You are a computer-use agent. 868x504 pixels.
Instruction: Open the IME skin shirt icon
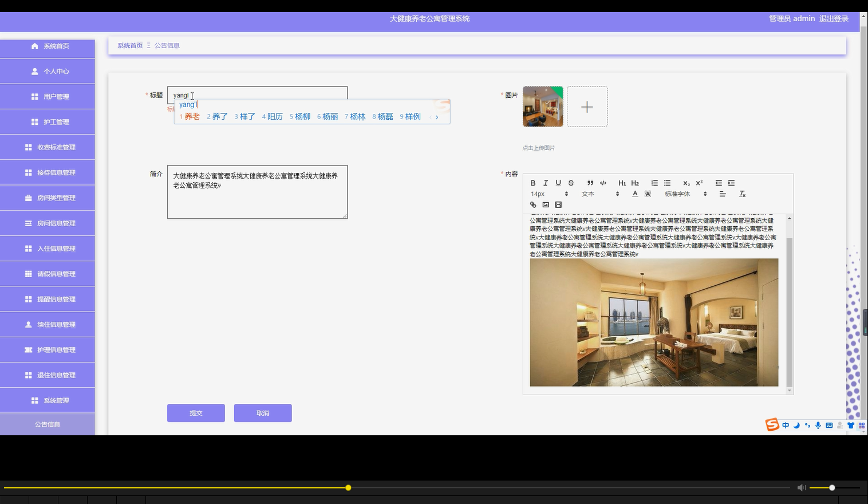coord(851,425)
